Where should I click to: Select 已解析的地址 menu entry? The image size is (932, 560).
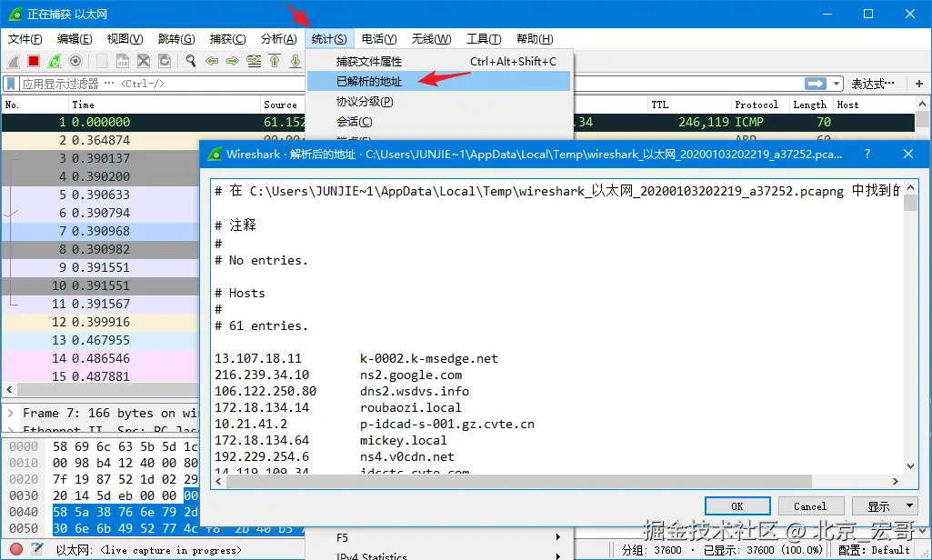(x=438, y=82)
